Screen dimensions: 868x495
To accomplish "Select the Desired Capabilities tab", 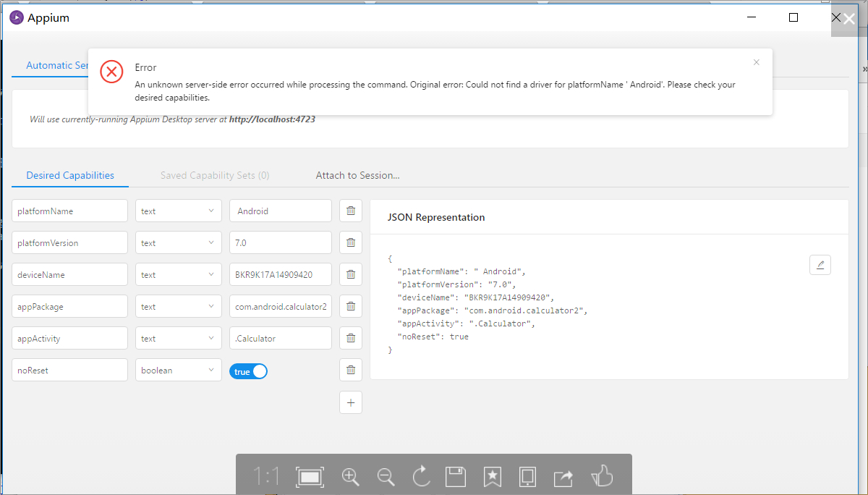I will coord(70,175).
